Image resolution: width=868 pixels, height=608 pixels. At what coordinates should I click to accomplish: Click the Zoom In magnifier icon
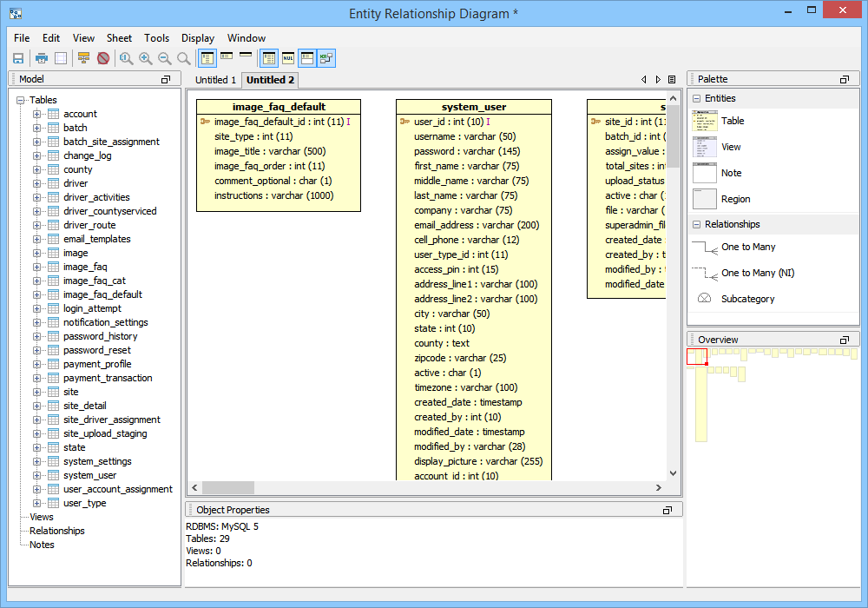tap(145, 58)
